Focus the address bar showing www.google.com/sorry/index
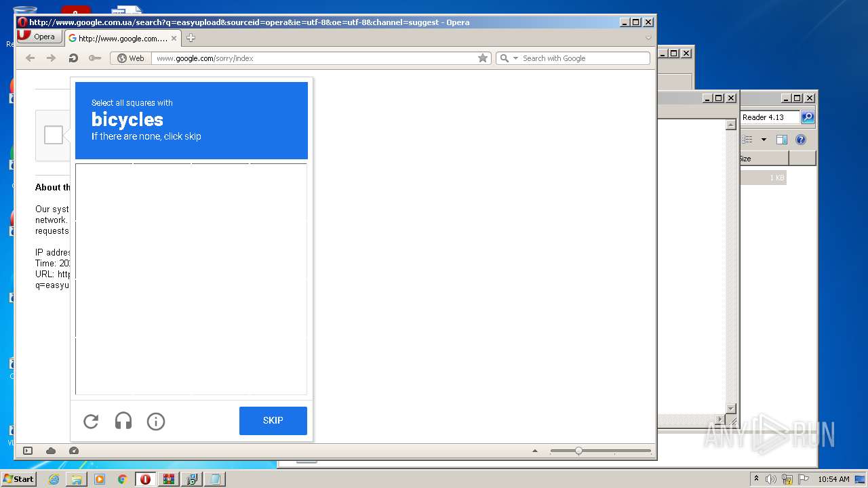The height and width of the screenshot is (488, 868). point(315,58)
